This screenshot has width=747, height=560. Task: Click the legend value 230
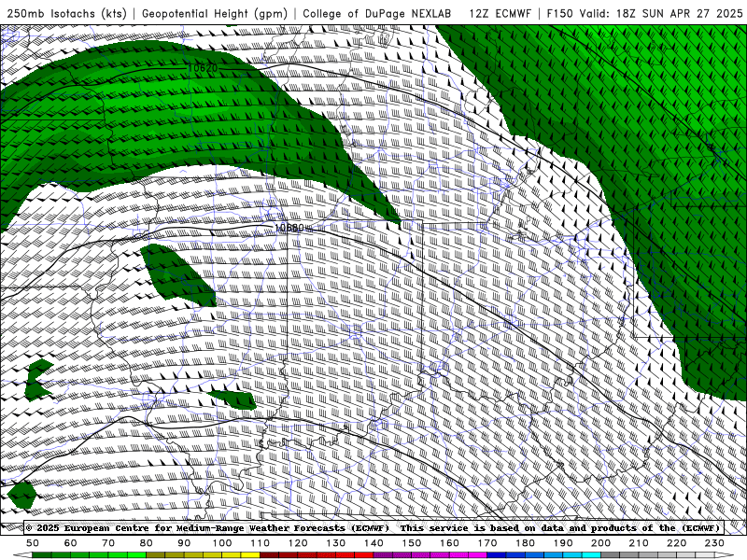[714, 543]
